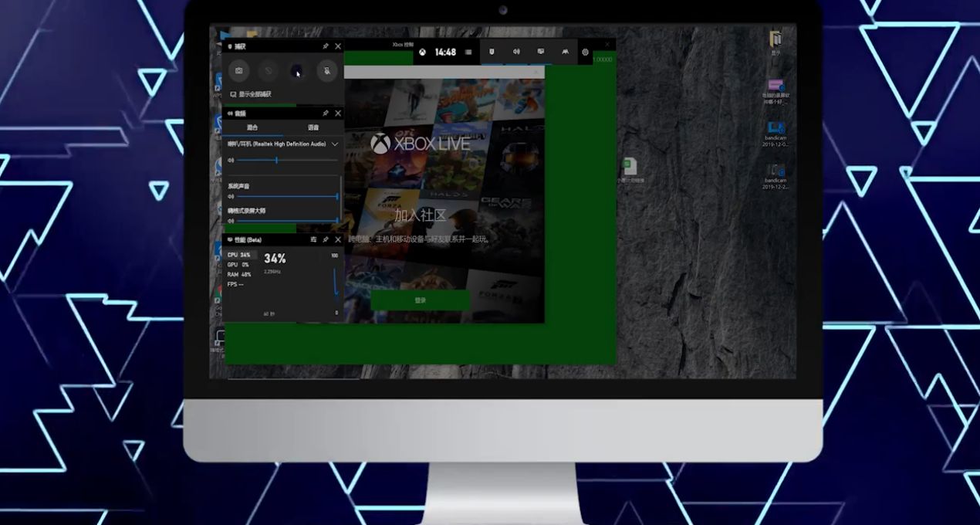Switch to the 混合 mix tab
The image size is (980, 525).
point(252,127)
